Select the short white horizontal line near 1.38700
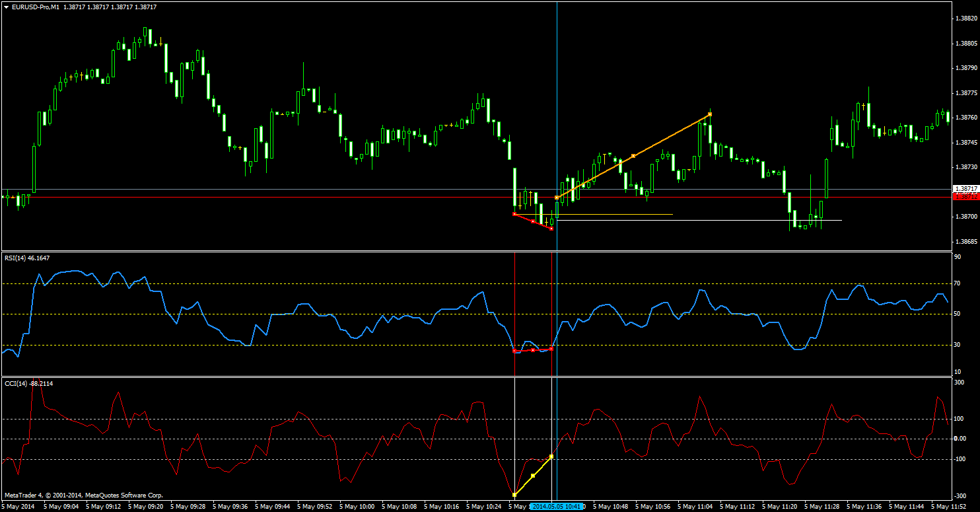This screenshot has width=980, height=512. point(699,220)
